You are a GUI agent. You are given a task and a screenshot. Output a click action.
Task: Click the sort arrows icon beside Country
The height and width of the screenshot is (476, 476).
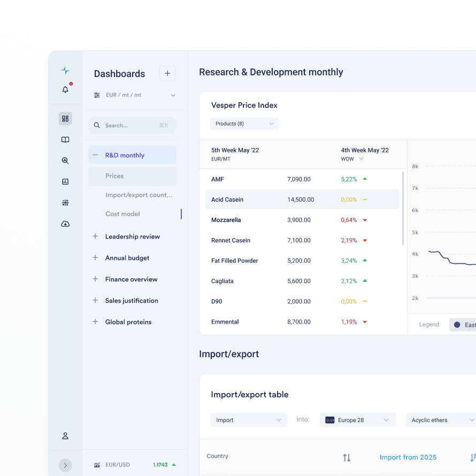pyautogui.click(x=347, y=457)
